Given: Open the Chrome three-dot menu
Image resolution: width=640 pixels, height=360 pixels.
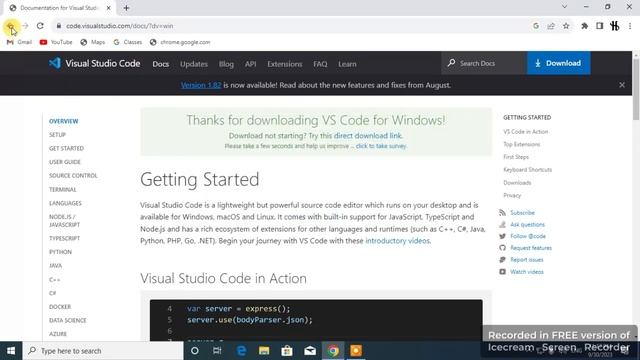Looking at the screenshot, I should [x=630, y=26].
